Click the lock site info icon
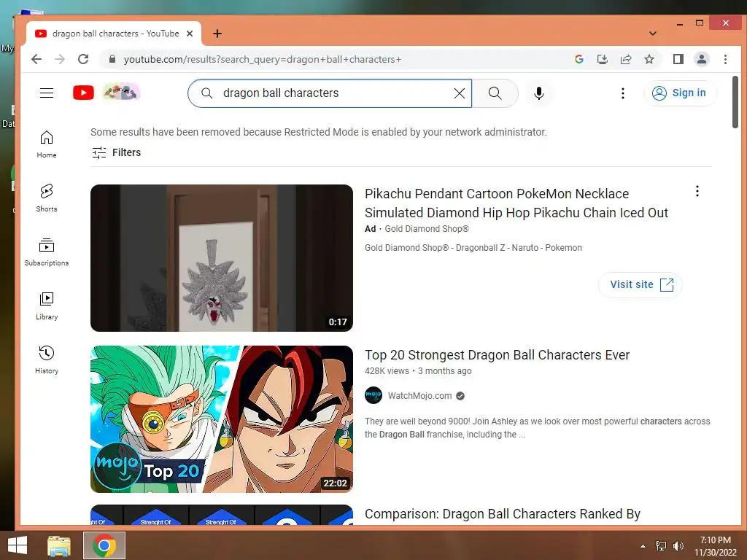747x560 pixels. [x=112, y=59]
